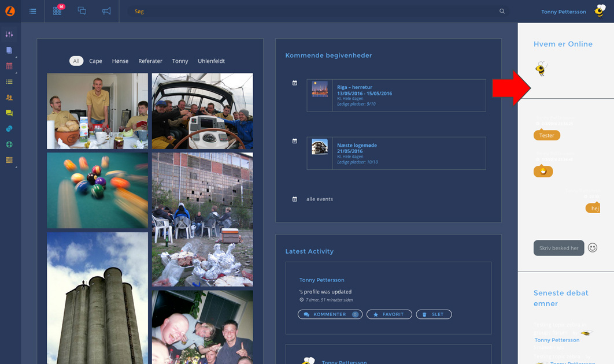Expand the documents sidebar item
Image resolution: width=614 pixels, height=364 pixels.
(9, 50)
